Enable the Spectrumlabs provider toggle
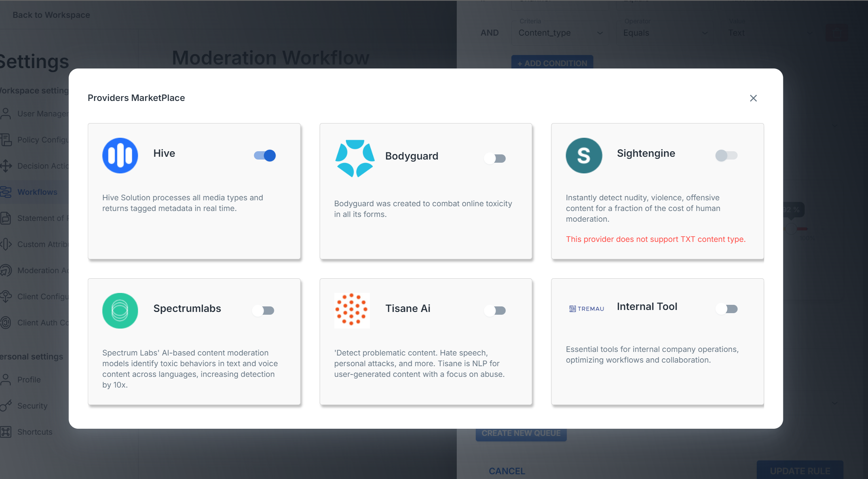This screenshot has height=479, width=868. [263, 310]
